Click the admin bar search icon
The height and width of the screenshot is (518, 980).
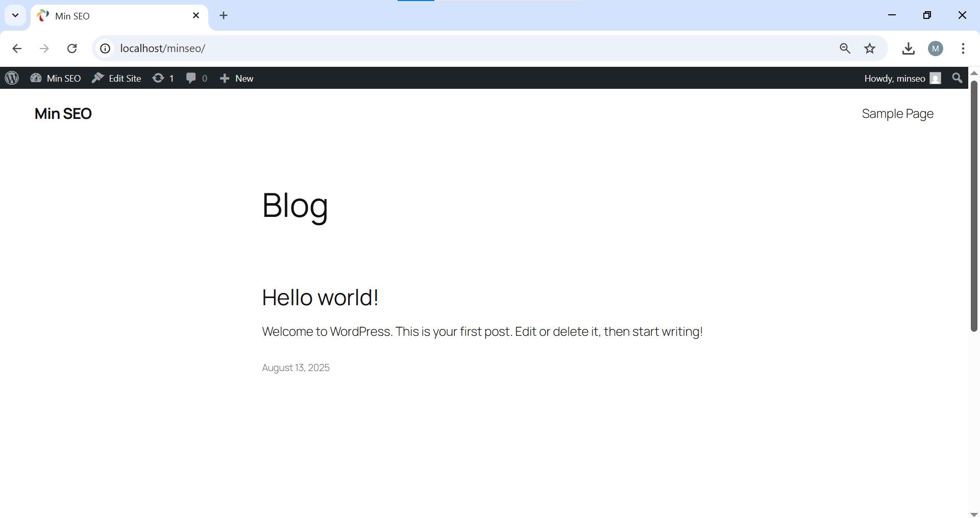click(x=957, y=78)
